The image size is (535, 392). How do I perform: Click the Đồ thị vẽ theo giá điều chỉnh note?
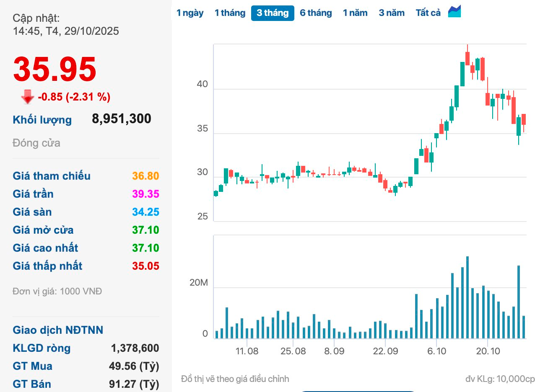click(x=235, y=379)
